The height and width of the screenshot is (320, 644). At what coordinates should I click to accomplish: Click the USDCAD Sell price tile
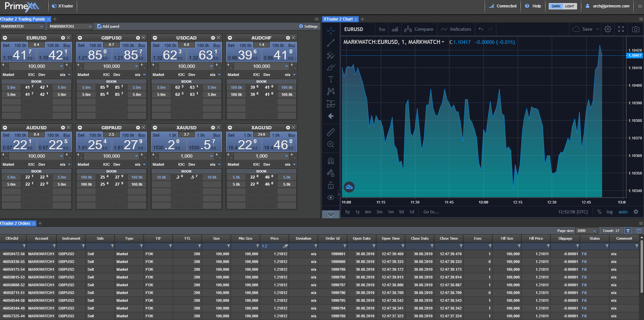(x=168, y=52)
